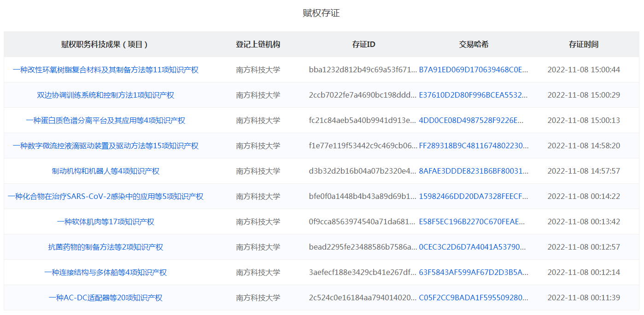Select the 赋权存证 page title

coord(321,13)
